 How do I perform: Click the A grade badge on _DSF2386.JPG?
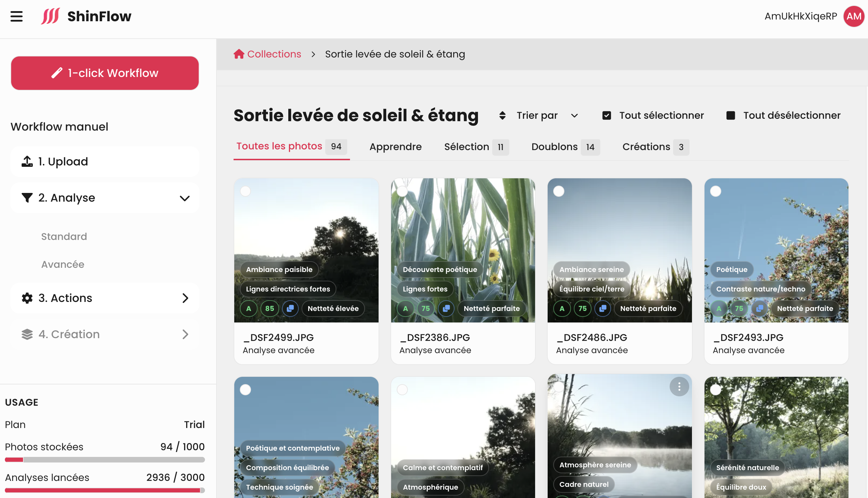pos(405,309)
